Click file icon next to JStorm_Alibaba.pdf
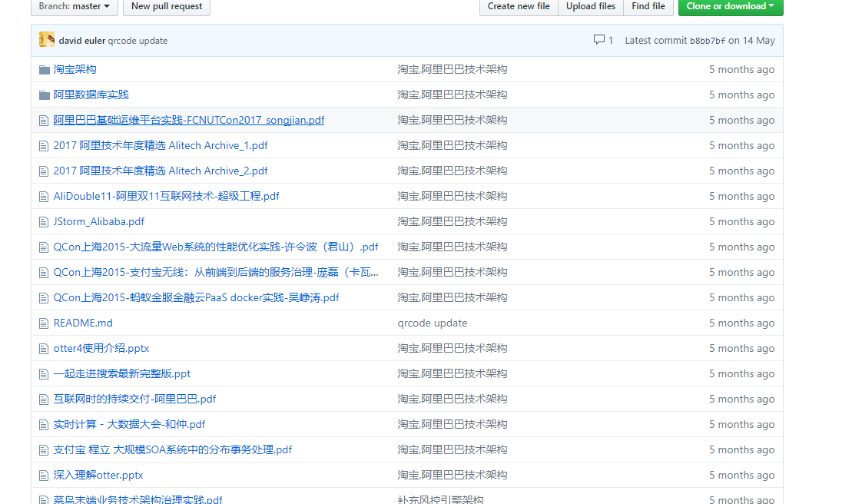This screenshot has height=504, width=862. (x=44, y=221)
